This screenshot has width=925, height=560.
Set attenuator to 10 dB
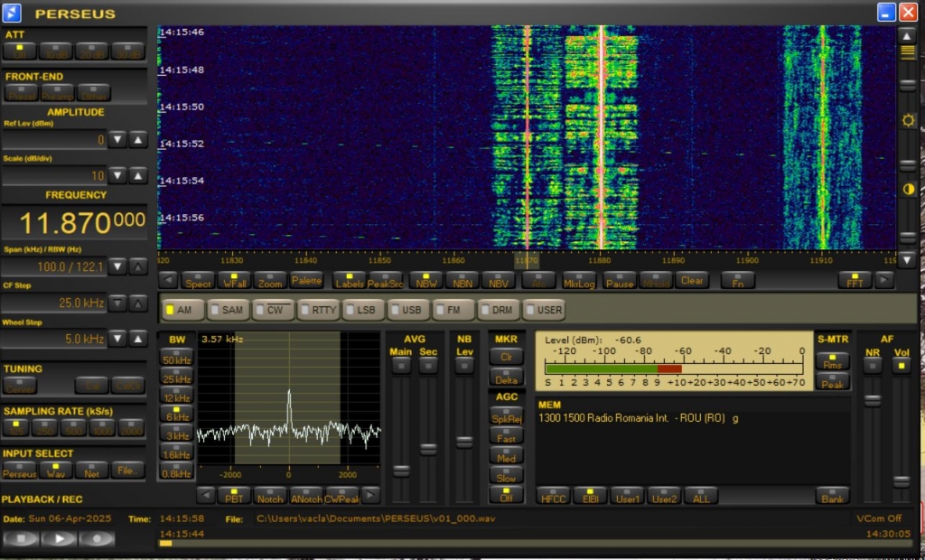(x=55, y=51)
